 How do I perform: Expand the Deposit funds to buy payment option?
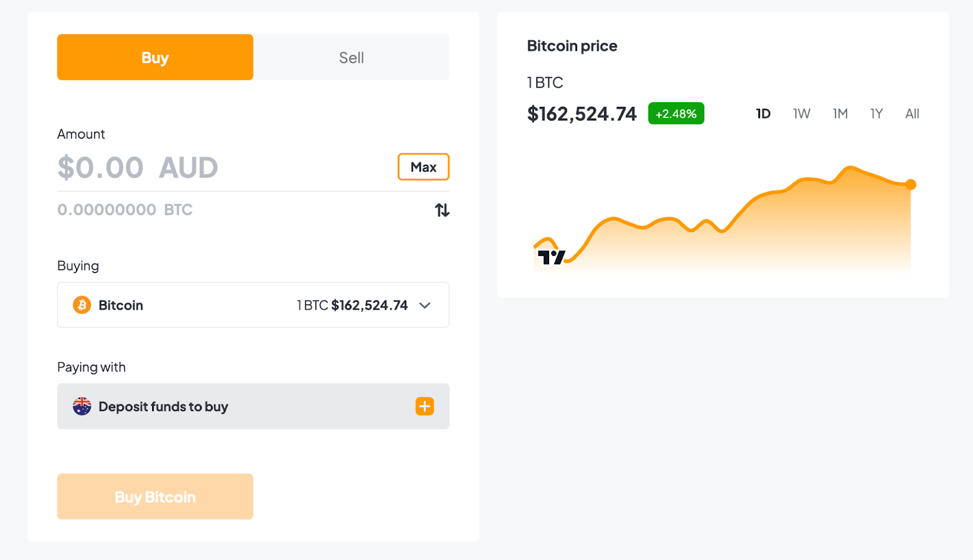(x=253, y=406)
